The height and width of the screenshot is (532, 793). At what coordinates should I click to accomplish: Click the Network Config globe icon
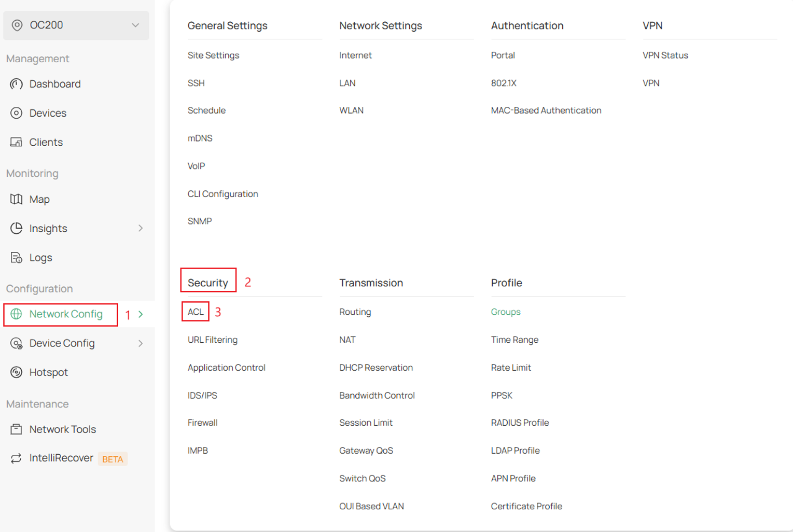pyautogui.click(x=17, y=314)
